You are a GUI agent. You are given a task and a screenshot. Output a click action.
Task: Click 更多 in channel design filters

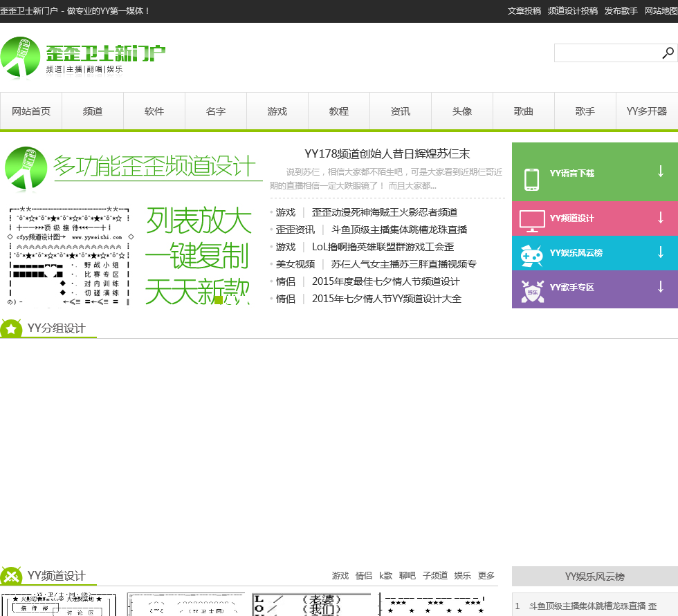coord(486,575)
